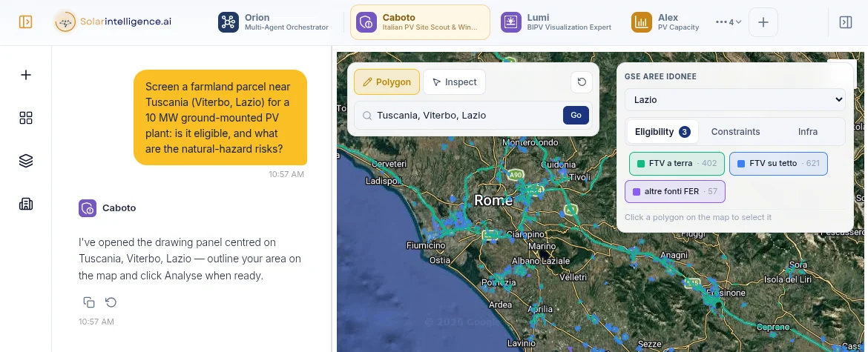Open the grid apps sidebar icon
Screen dimensions: 868x352
25,118
